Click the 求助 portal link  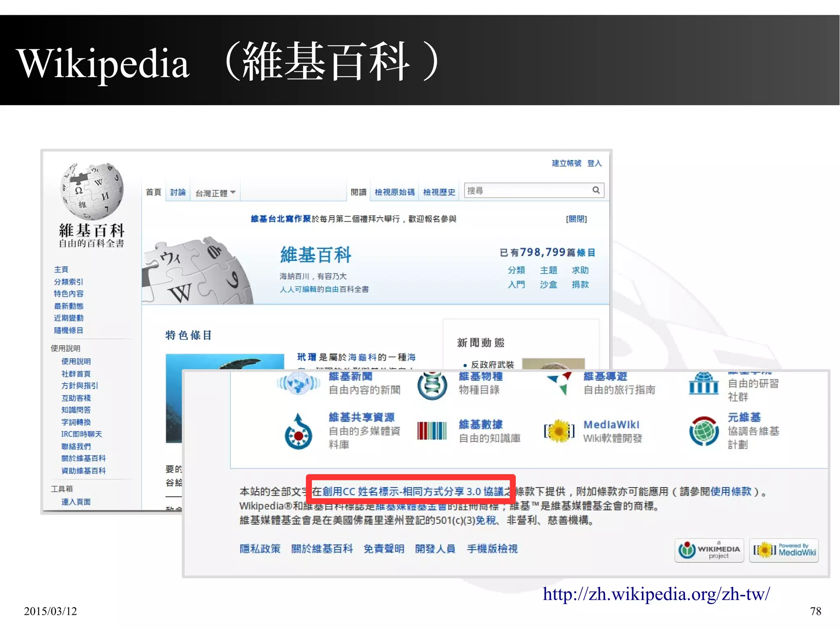[580, 270]
